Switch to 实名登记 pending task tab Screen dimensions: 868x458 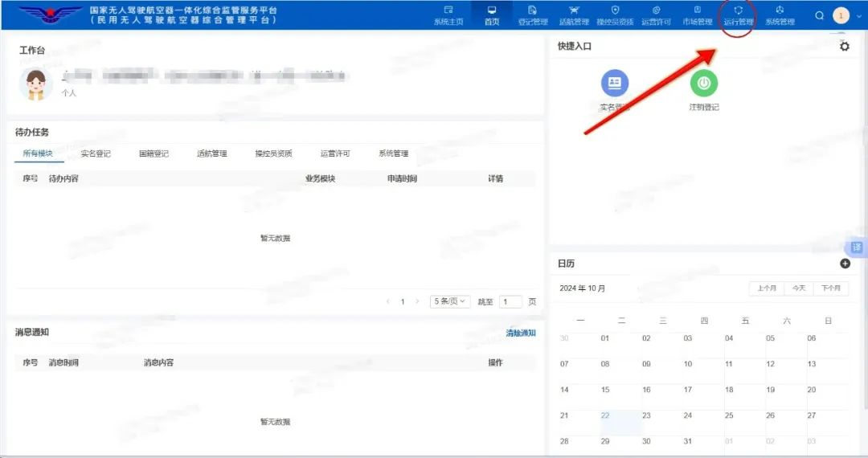point(96,153)
